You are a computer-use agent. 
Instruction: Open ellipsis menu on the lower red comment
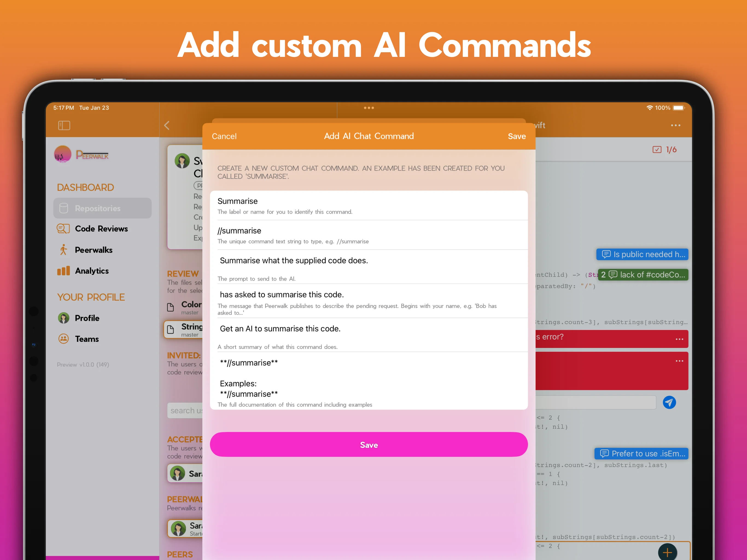[x=679, y=361]
